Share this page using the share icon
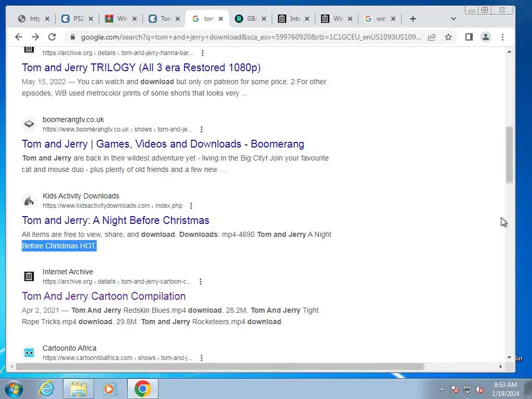The image size is (532, 399). click(432, 37)
